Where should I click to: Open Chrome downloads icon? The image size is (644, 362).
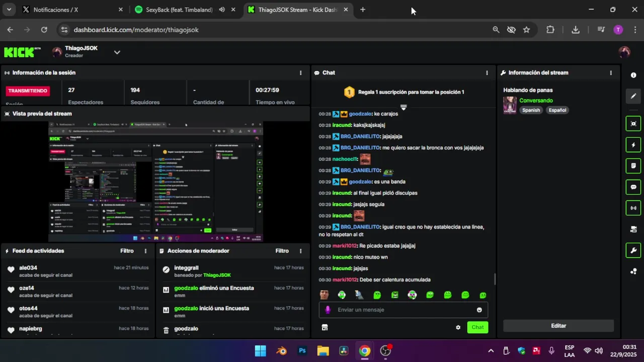tap(576, 30)
